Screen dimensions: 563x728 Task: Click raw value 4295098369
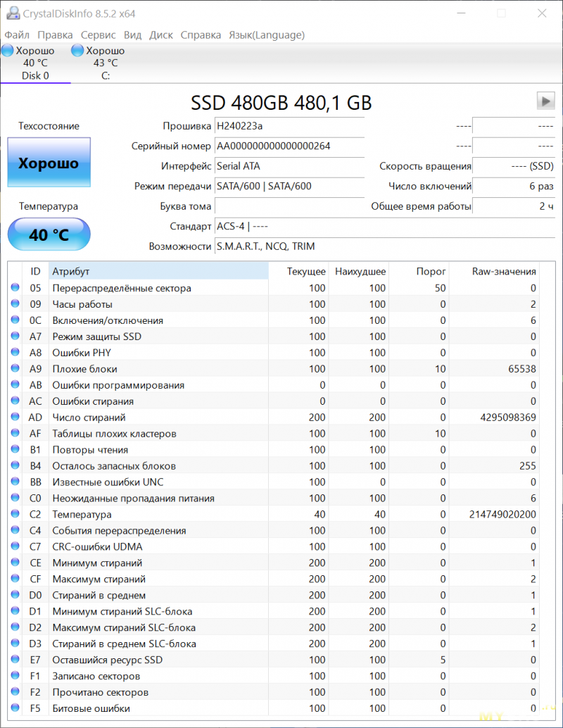point(508,417)
